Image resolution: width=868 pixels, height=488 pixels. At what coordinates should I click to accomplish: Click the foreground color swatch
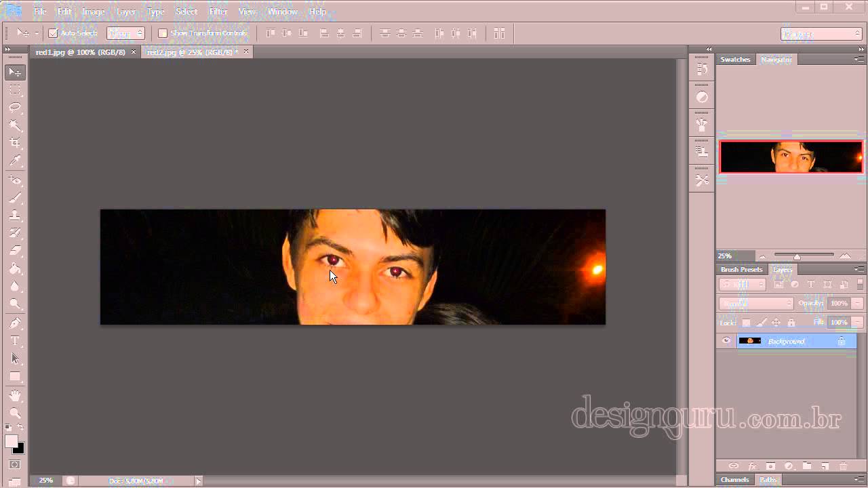click(12, 441)
